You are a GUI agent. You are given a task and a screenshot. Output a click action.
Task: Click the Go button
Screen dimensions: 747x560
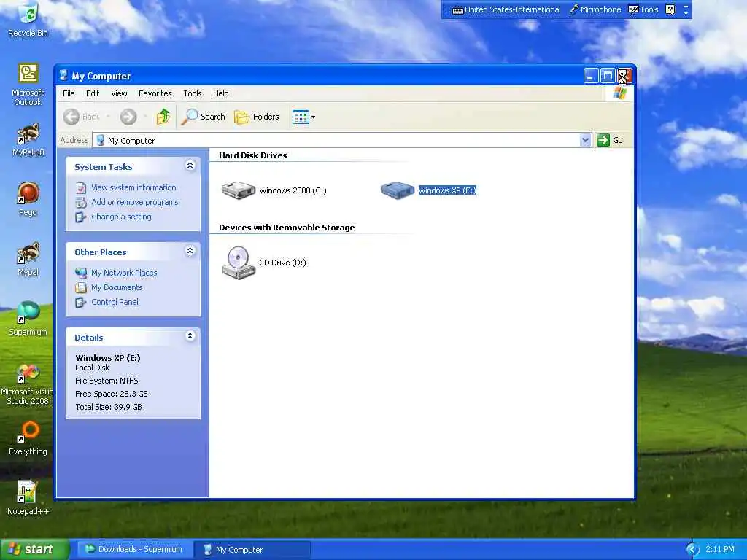point(610,140)
